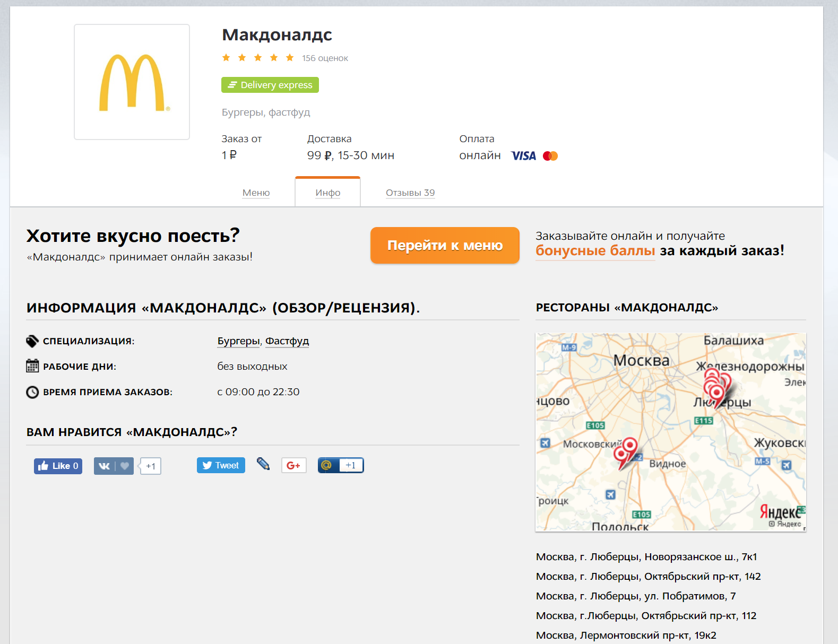Share via the Tweet button

[221, 465]
